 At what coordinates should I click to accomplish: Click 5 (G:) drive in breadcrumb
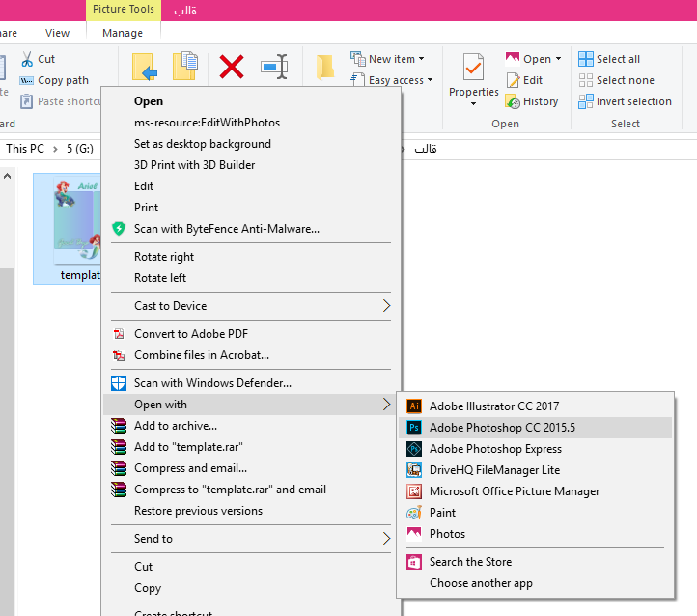(80, 149)
